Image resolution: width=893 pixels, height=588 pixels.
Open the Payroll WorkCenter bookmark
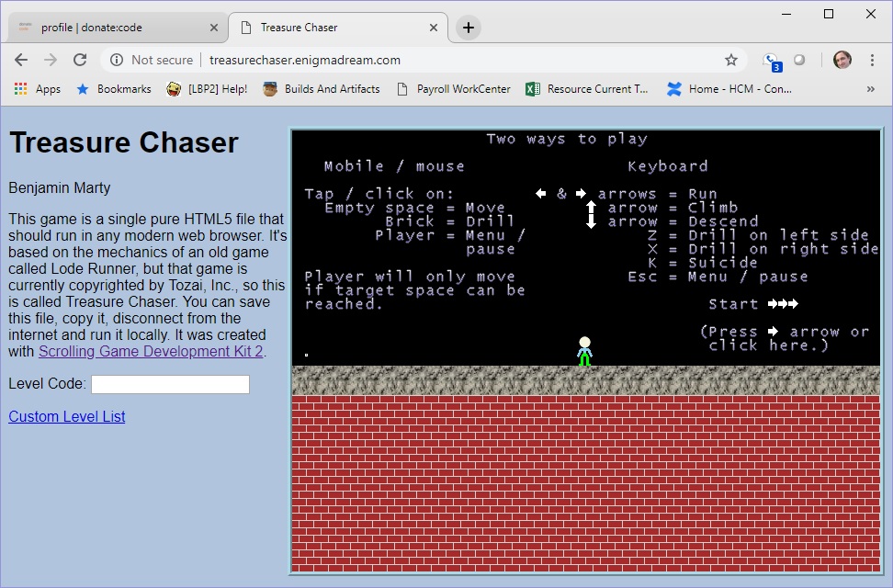click(454, 89)
